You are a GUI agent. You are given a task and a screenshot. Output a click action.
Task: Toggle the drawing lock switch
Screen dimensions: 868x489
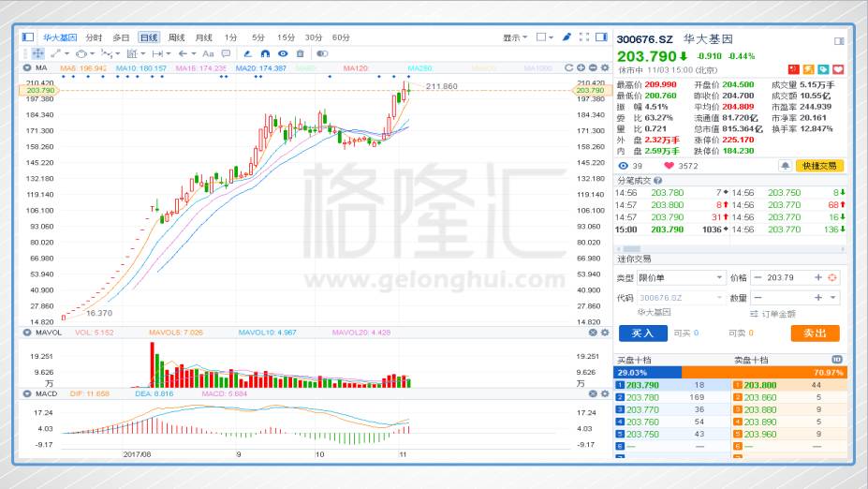322,53
